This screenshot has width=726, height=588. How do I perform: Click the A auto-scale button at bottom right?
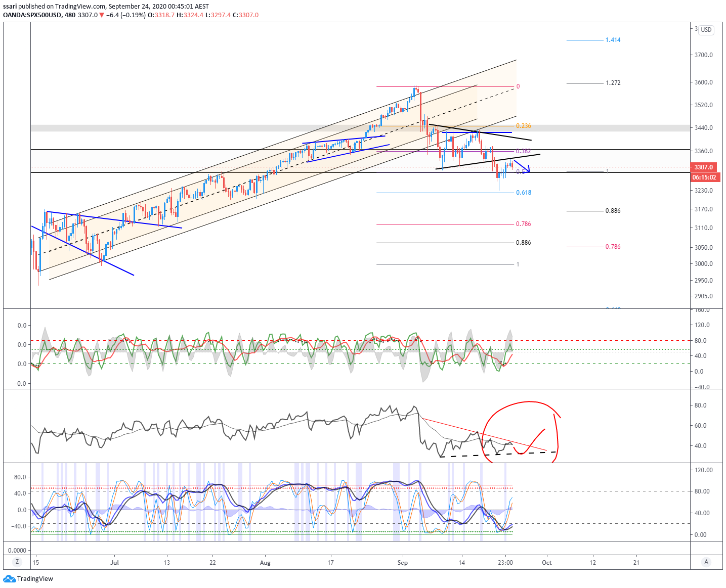(706, 562)
